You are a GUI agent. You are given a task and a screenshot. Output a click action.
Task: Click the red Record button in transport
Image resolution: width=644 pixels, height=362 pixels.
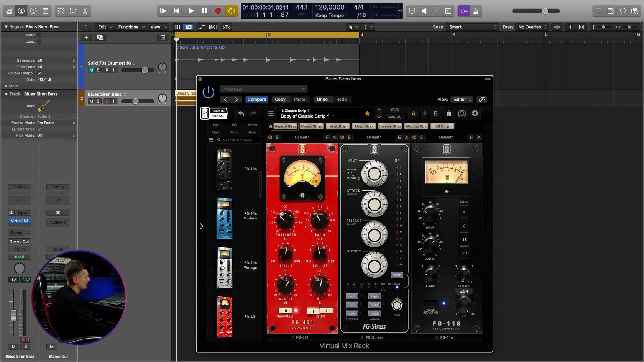point(218,11)
